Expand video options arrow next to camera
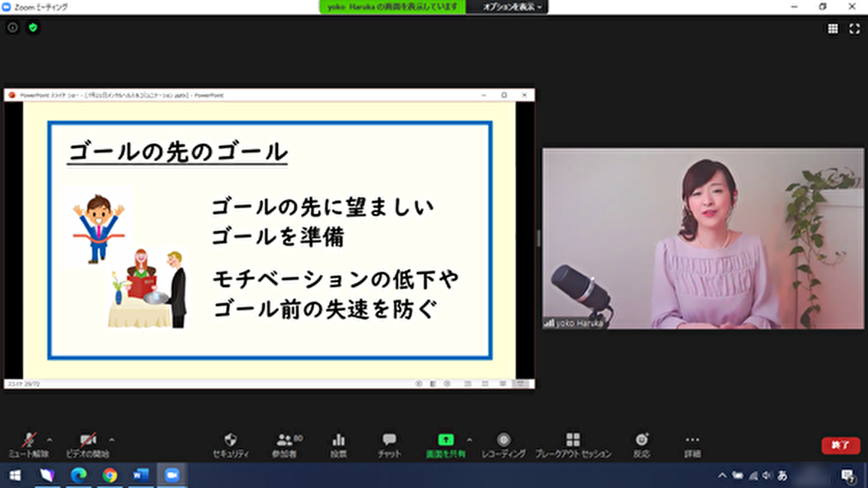Image resolution: width=868 pixels, height=488 pixels. (112, 440)
